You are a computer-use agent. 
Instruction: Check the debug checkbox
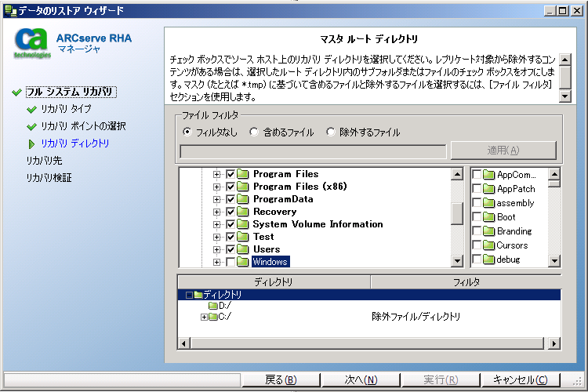tap(477, 260)
